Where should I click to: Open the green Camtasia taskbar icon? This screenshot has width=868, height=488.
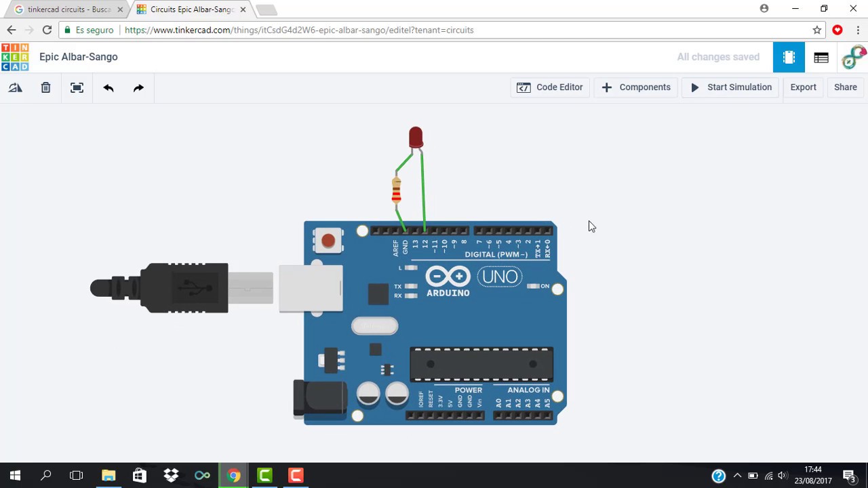tap(264, 476)
